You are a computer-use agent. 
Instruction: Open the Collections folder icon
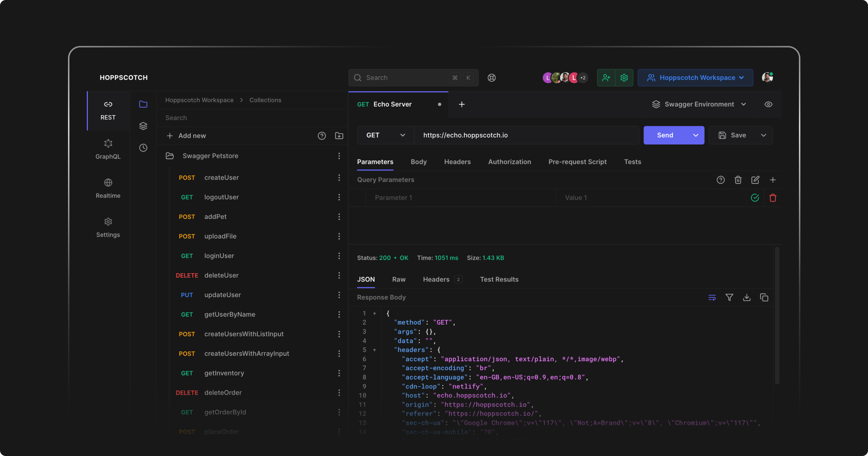pyautogui.click(x=143, y=104)
